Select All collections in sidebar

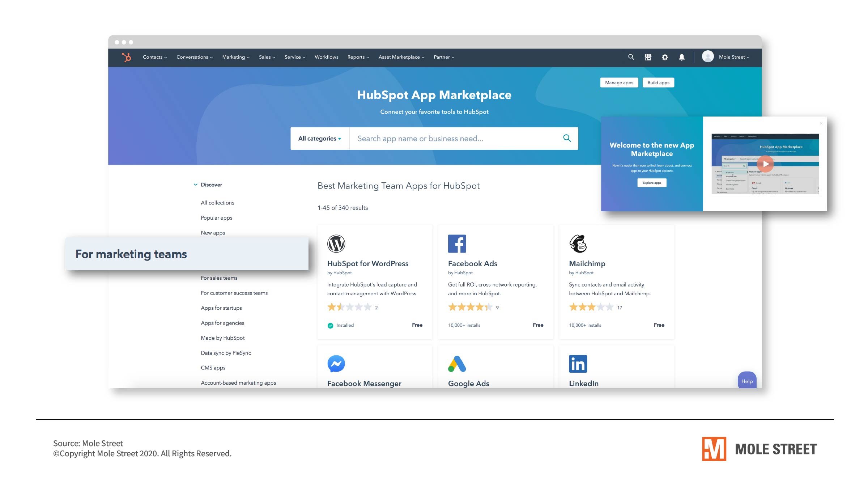point(217,203)
